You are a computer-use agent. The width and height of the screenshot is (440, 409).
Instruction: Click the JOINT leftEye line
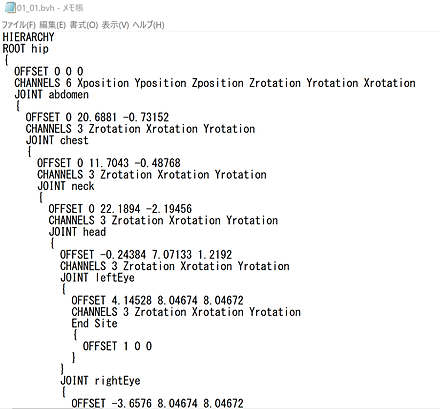pyautogui.click(x=97, y=278)
